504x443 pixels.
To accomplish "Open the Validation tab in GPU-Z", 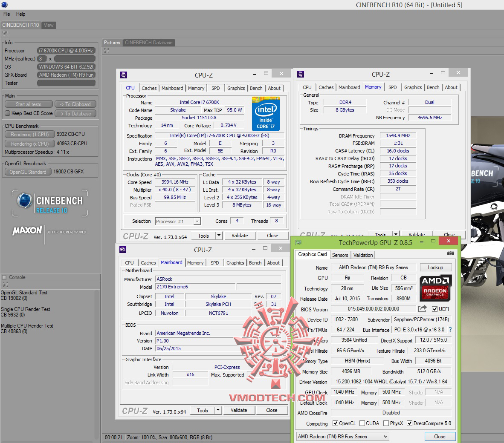I will pyautogui.click(x=363, y=255).
